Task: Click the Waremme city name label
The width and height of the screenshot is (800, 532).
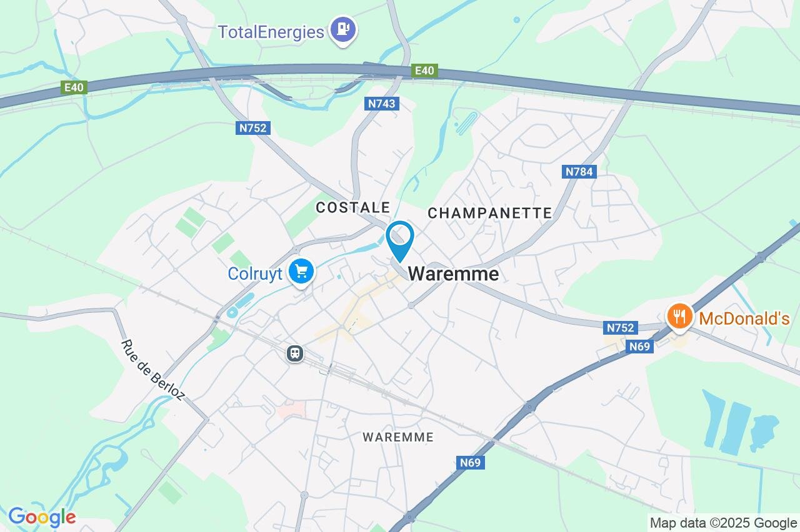Action: (x=454, y=273)
